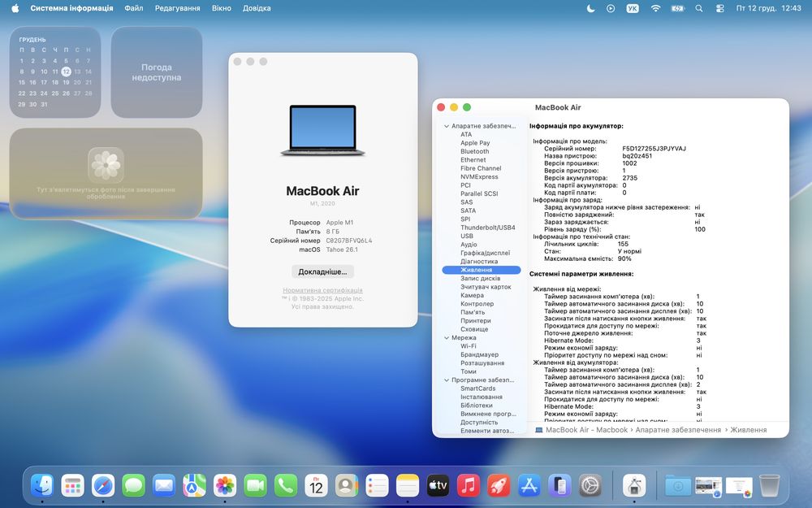Open App Store from the Dock
Image resolution: width=812 pixels, height=508 pixels.
click(x=529, y=486)
